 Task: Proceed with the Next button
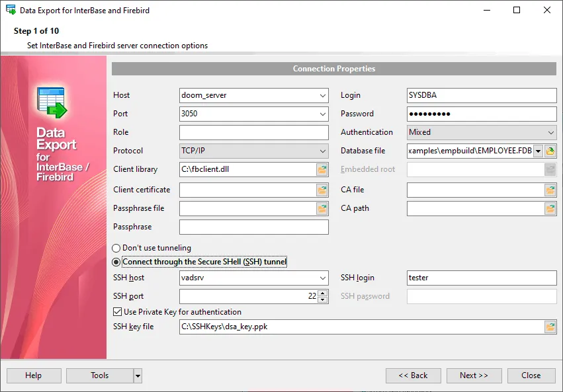point(474,375)
